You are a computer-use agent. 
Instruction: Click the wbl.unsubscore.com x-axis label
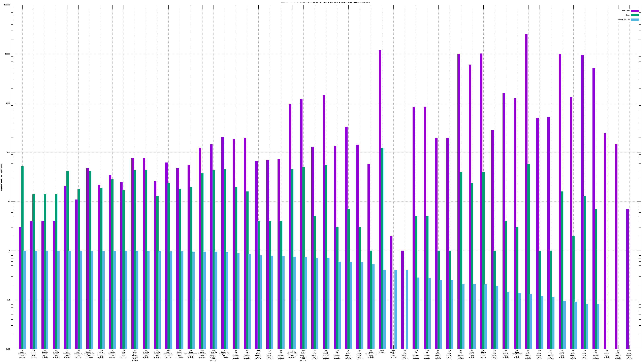(371, 354)
